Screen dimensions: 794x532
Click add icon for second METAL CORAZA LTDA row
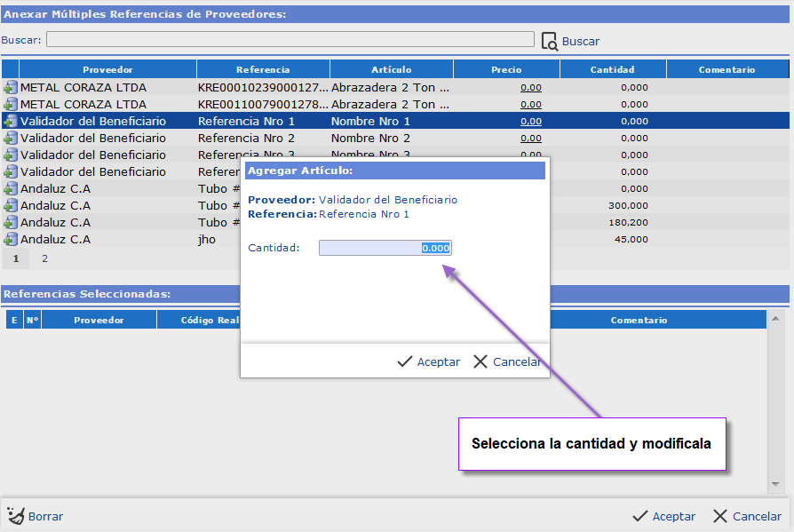(x=10, y=105)
